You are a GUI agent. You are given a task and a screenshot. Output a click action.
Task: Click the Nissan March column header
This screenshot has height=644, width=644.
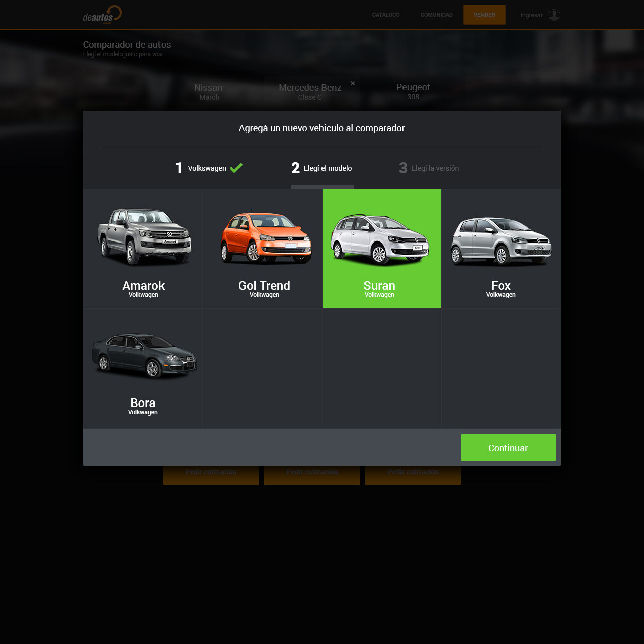208,92
